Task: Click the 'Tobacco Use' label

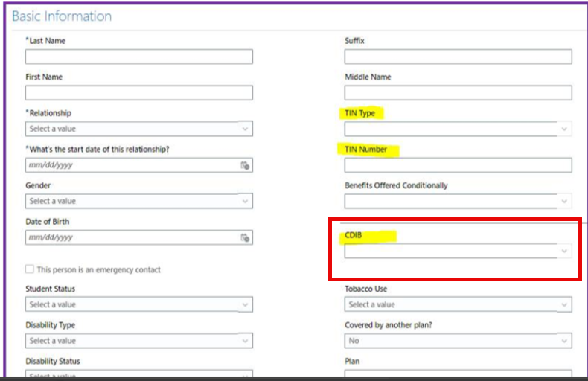Action: click(x=365, y=289)
